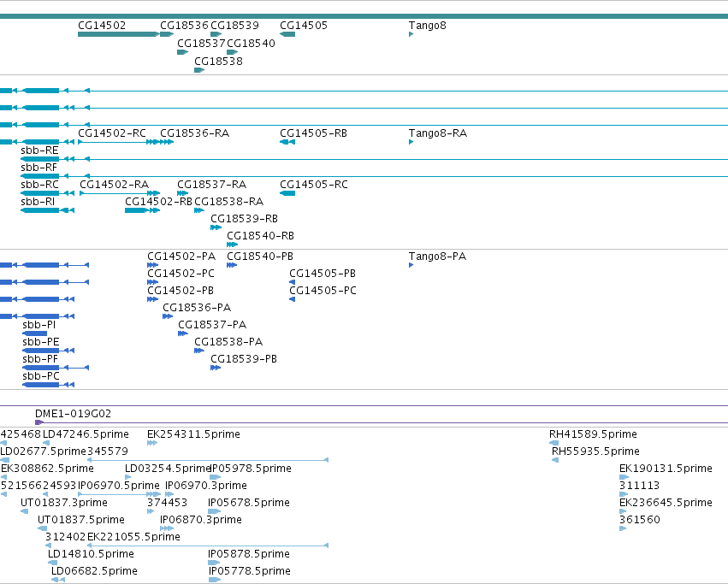Select the CG18540-RB transcript label
Image resolution: width=728 pixels, height=584 pixels.
(260, 236)
